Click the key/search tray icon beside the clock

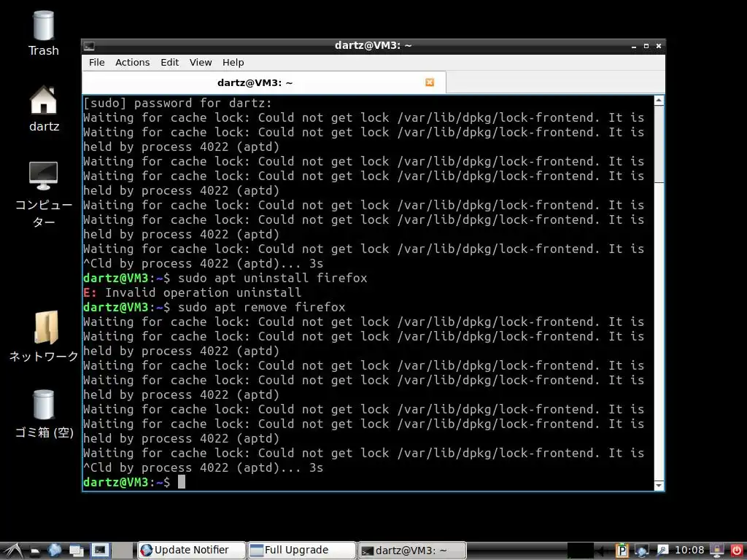662,551
